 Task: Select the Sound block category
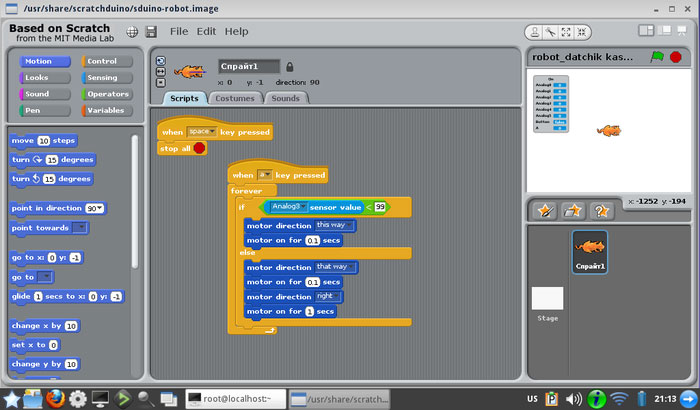tap(45, 94)
